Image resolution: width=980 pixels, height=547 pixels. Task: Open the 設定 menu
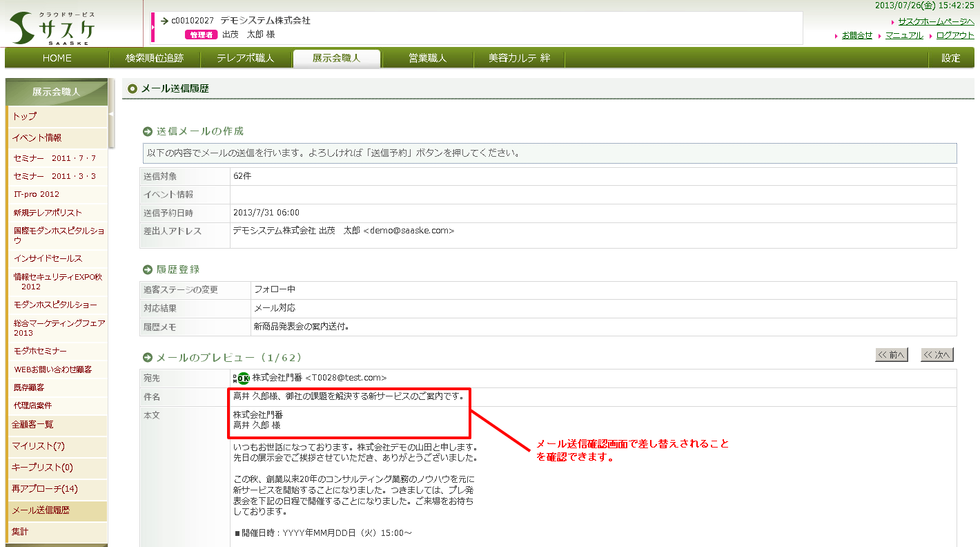coord(950,58)
